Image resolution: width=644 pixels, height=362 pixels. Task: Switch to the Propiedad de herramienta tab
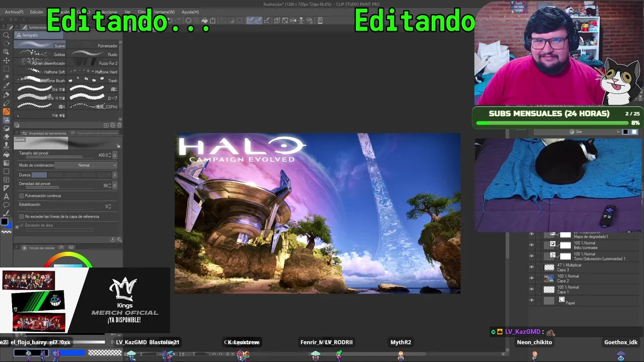45,133
